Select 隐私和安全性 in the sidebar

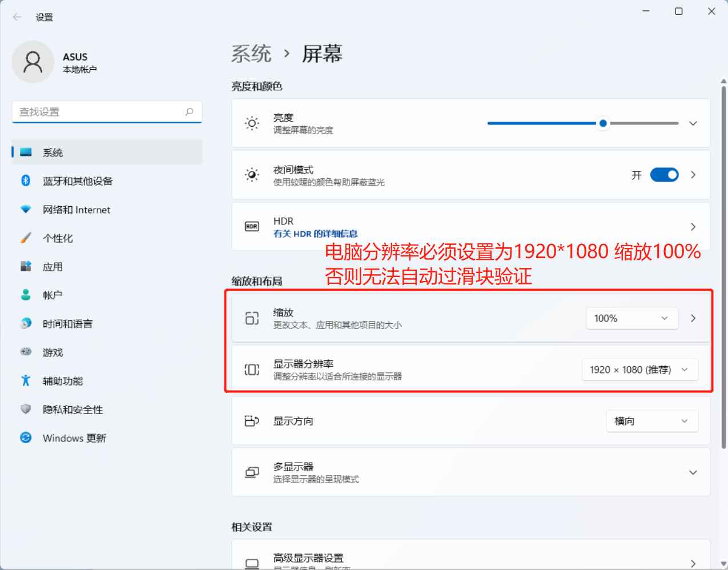pos(73,410)
